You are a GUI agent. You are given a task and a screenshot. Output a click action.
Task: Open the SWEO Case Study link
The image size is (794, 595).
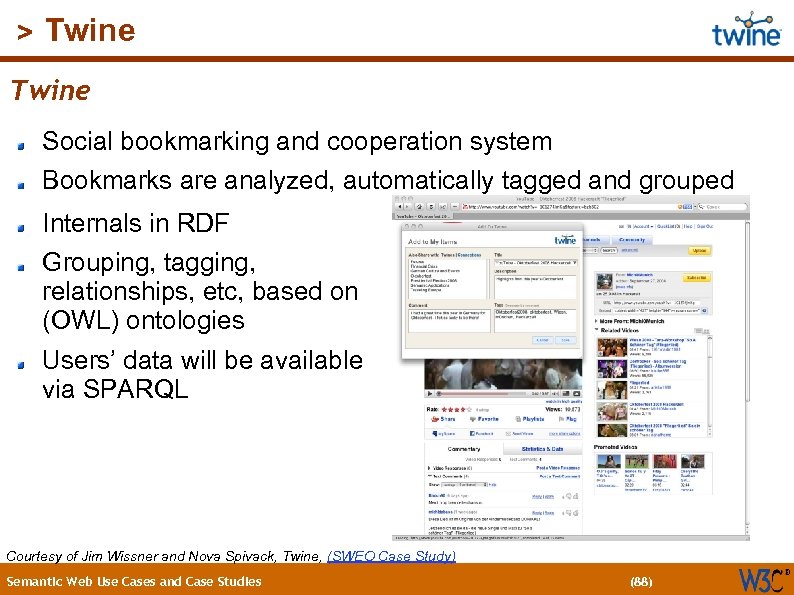(x=391, y=556)
